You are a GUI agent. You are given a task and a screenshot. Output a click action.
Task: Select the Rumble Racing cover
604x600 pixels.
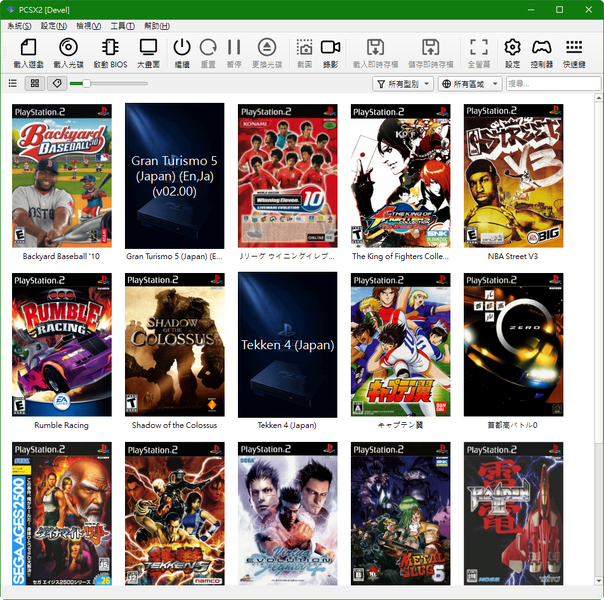click(62, 345)
